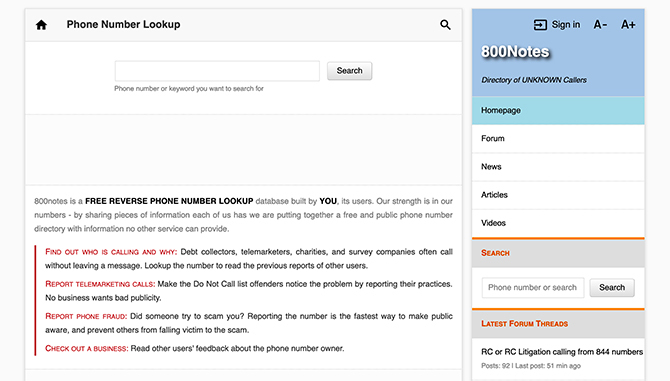Click 'Report phone fraud' text
This screenshot has height=381, width=670.
click(86, 317)
